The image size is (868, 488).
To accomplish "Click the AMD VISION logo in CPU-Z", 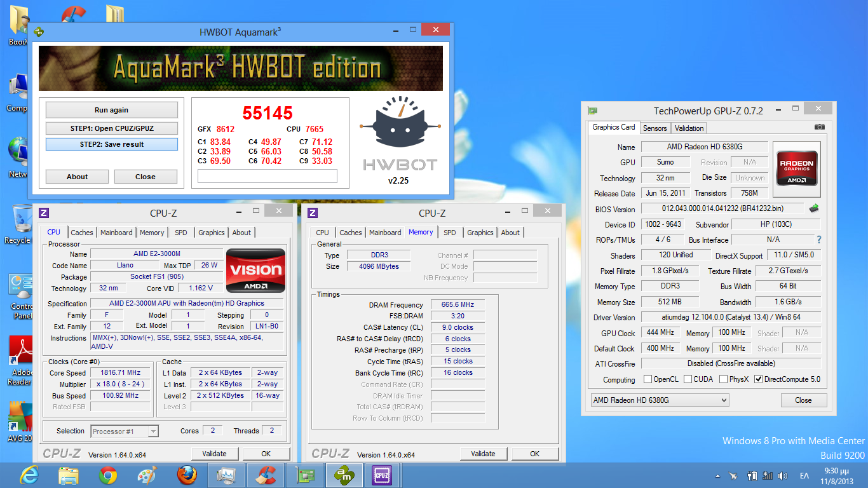I will click(256, 271).
